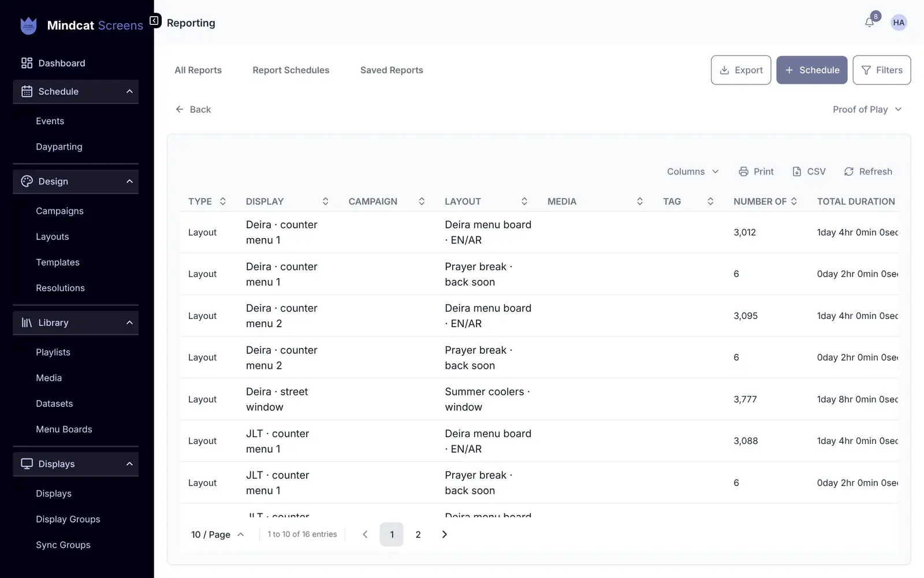Click the Mindcat crown logo icon
This screenshot has height=578, width=924.
(28, 25)
